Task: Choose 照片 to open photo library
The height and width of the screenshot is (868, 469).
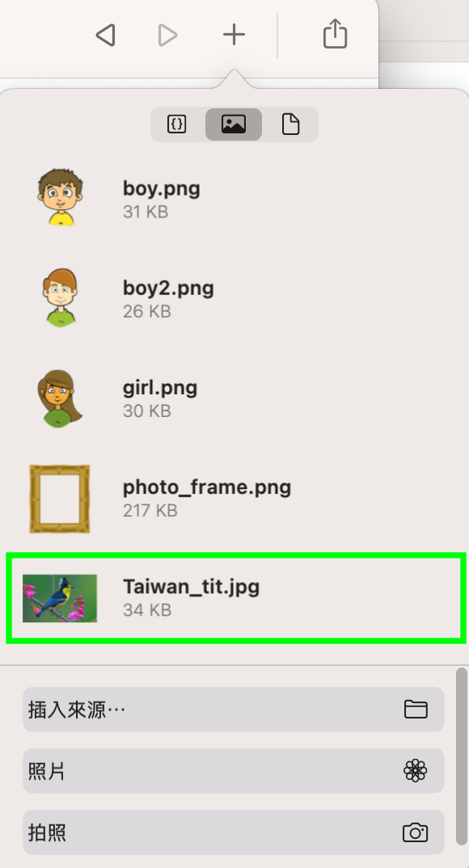Action: pos(234,770)
